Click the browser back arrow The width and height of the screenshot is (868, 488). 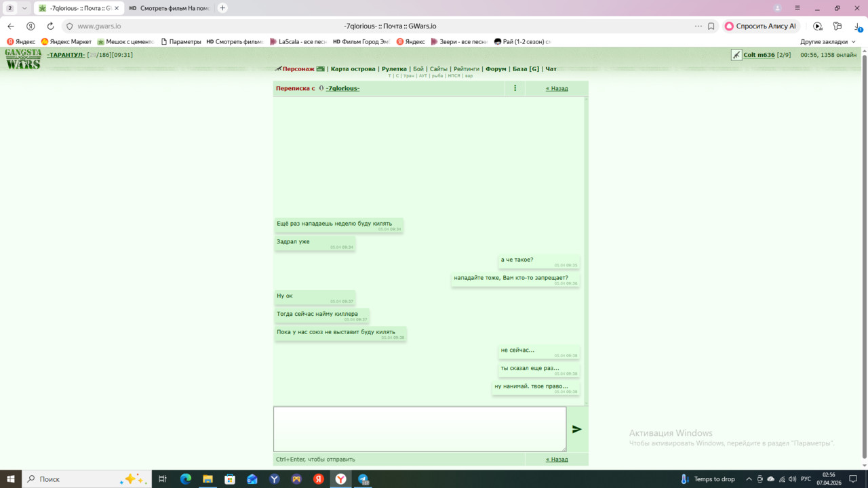pos(11,26)
